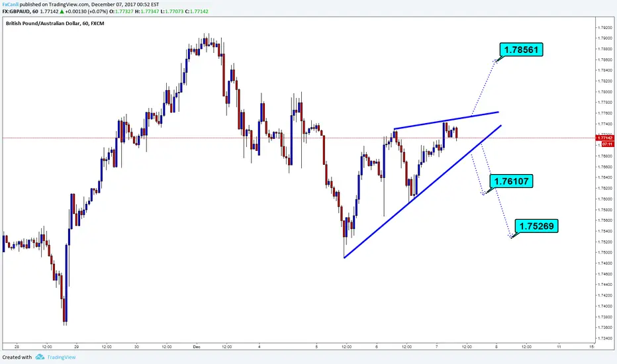Click the 1.76107 downside target label

point(511,181)
